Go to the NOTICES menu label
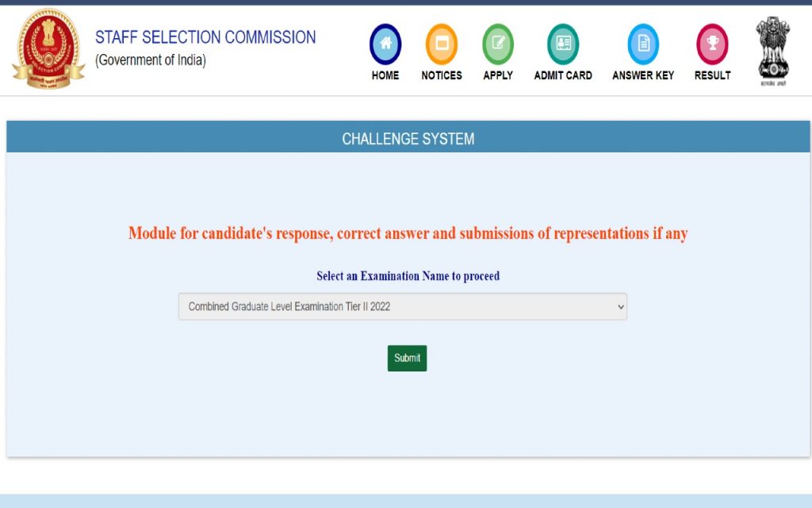 pyautogui.click(x=442, y=75)
